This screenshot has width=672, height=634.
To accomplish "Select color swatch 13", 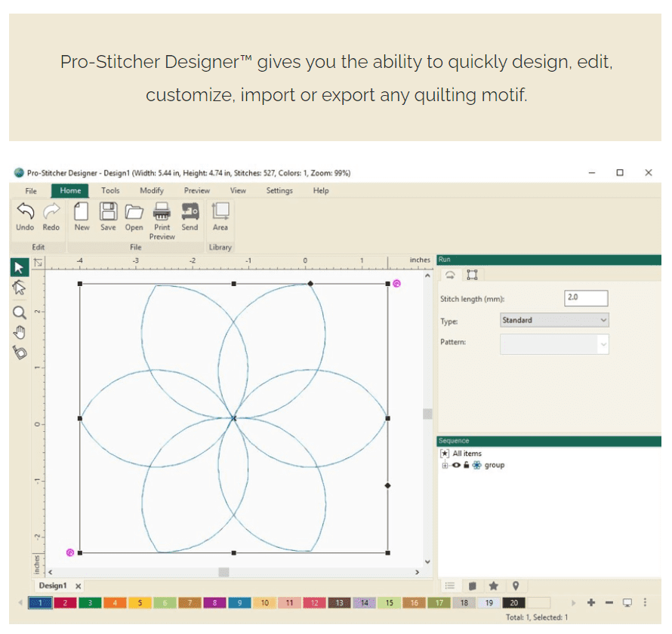I will point(339,603).
